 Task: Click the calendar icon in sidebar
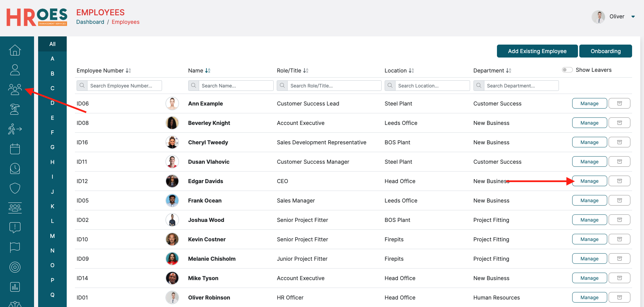pyautogui.click(x=15, y=149)
